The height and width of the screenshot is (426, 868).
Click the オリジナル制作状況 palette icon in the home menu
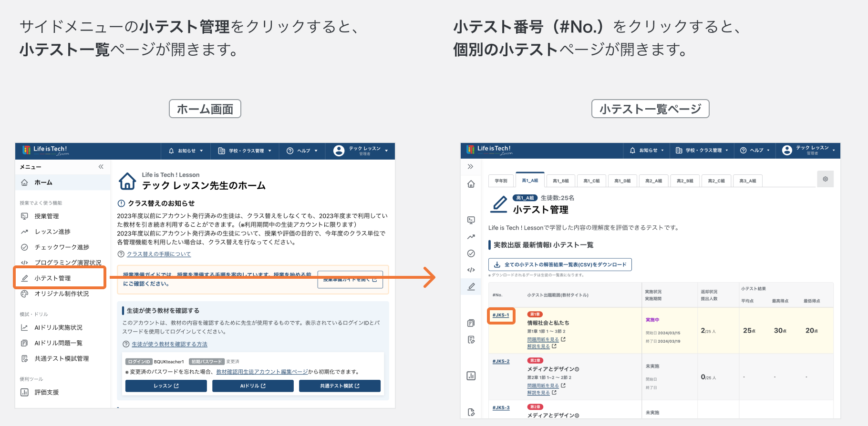(24, 294)
